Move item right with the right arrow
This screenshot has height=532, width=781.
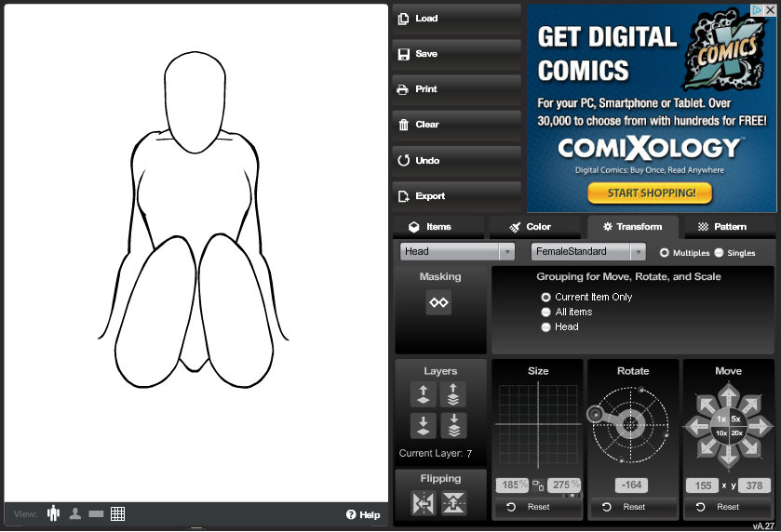pyautogui.click(x=760, y=426)
